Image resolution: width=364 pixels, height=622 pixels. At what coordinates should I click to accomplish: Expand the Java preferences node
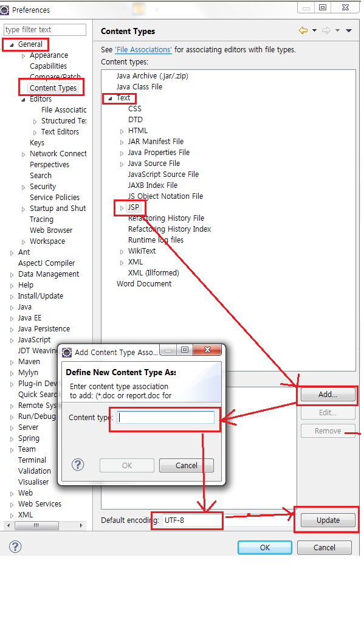point(12,308)
